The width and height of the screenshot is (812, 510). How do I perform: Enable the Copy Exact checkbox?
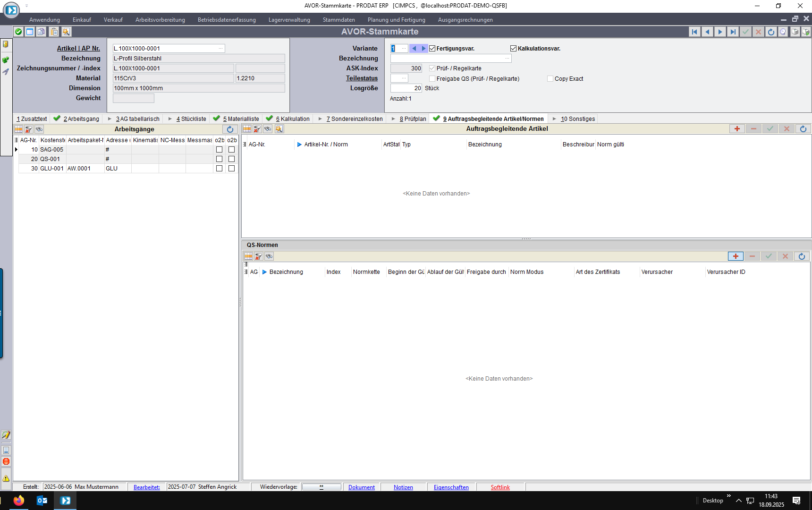(x=550, y=79)
